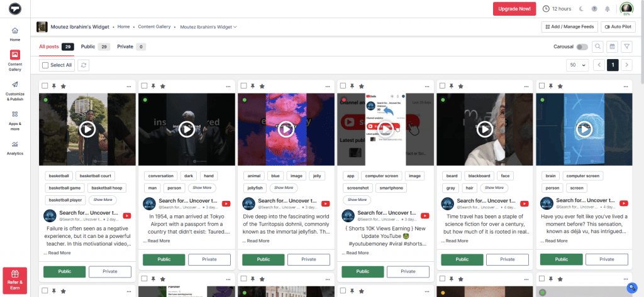Tick the Select All checkbox

click(45, 65)
